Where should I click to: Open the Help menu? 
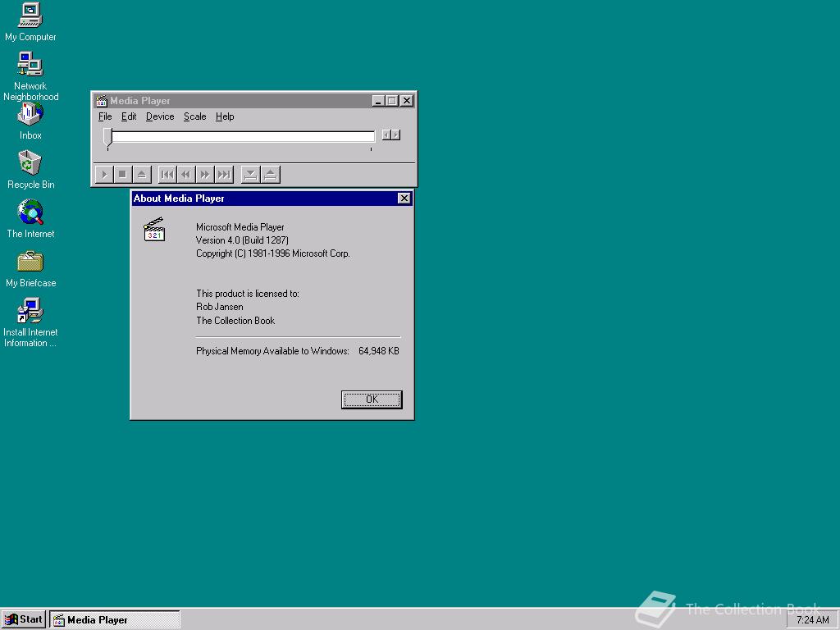click(x=225, y=116)
